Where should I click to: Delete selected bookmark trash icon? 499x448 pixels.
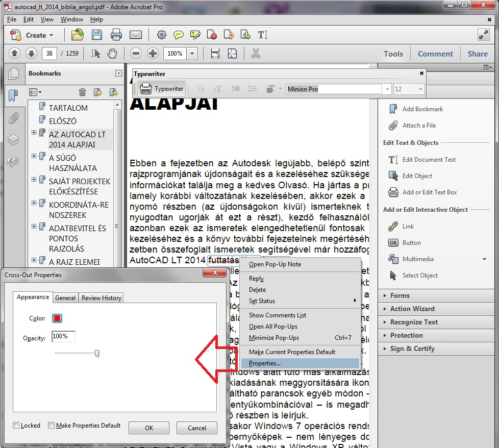pyautogui.click(x=82, y=92)
